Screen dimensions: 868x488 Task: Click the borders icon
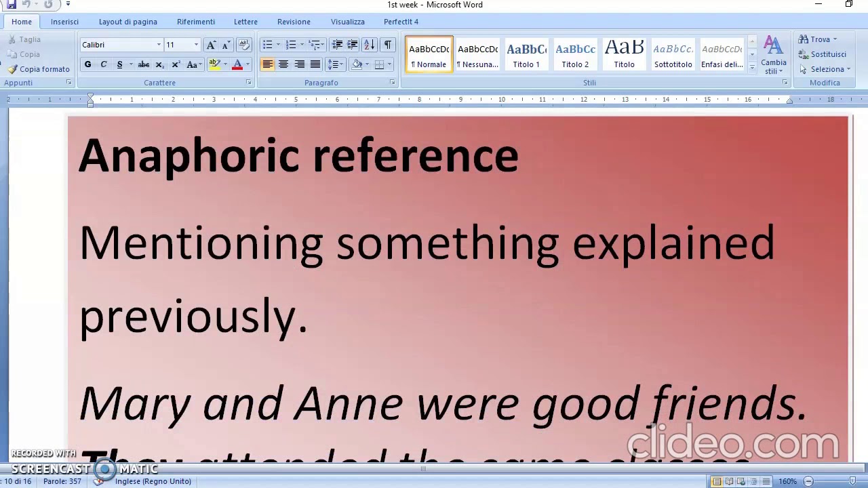pos(380,64)
